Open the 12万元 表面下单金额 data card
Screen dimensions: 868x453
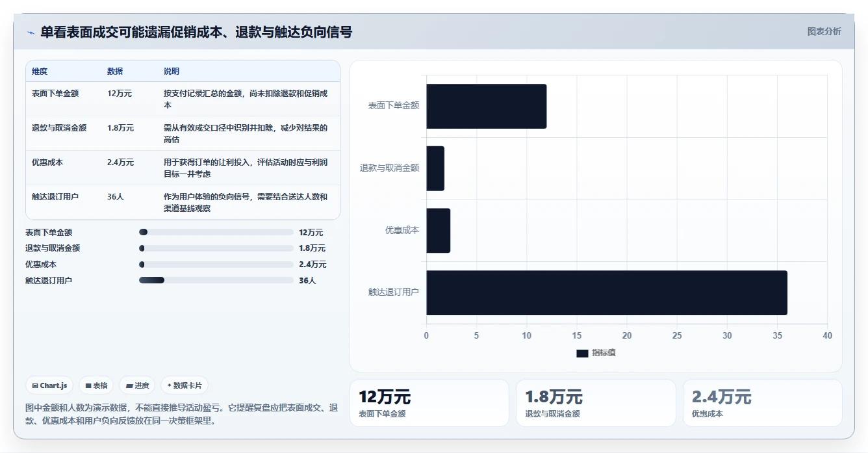tap(429, 403)
